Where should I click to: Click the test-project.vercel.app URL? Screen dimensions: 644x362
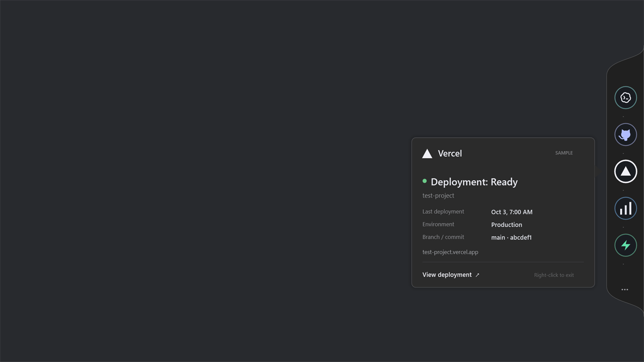(450, 252)
